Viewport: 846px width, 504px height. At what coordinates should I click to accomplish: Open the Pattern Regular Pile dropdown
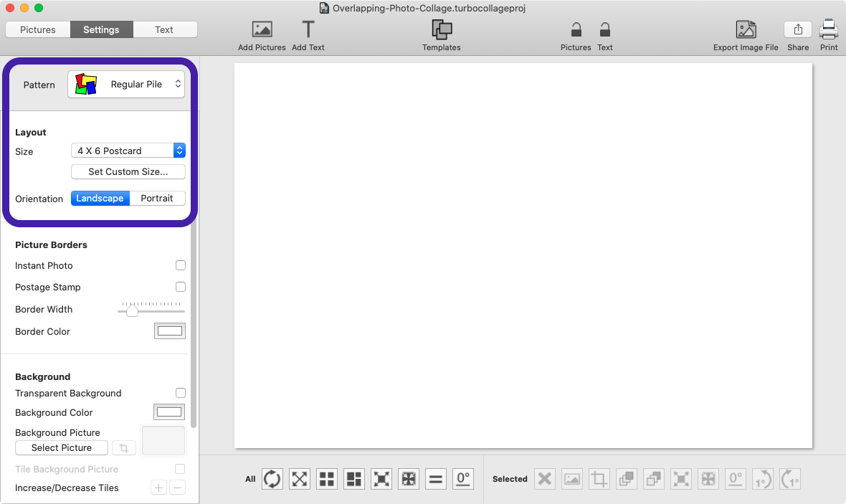[126, 84]
